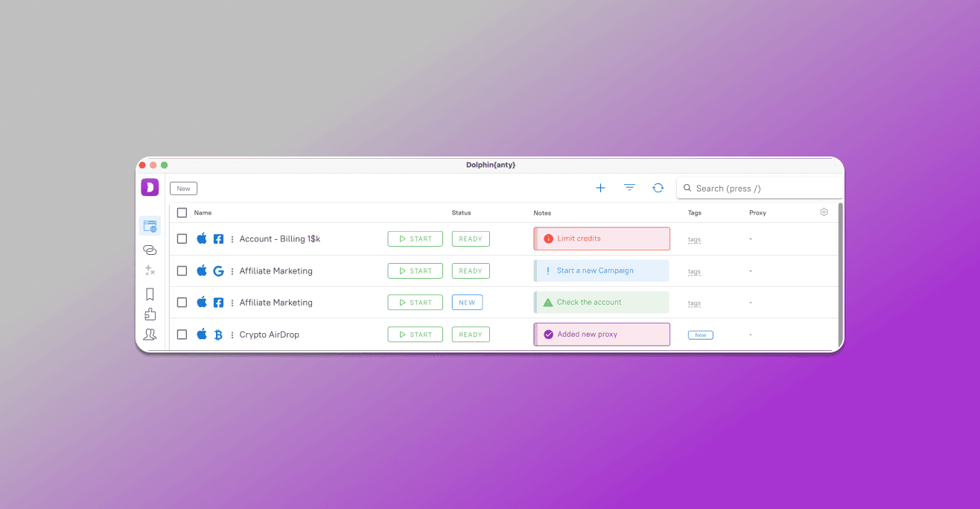Click the New tag on Crypto AirDrop
Viewport: 980px width, 509px height.
click(x=701, y=335)
